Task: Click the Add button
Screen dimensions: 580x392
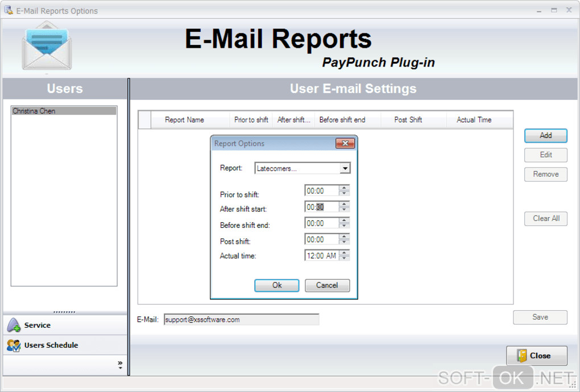Action: point(546,136)
